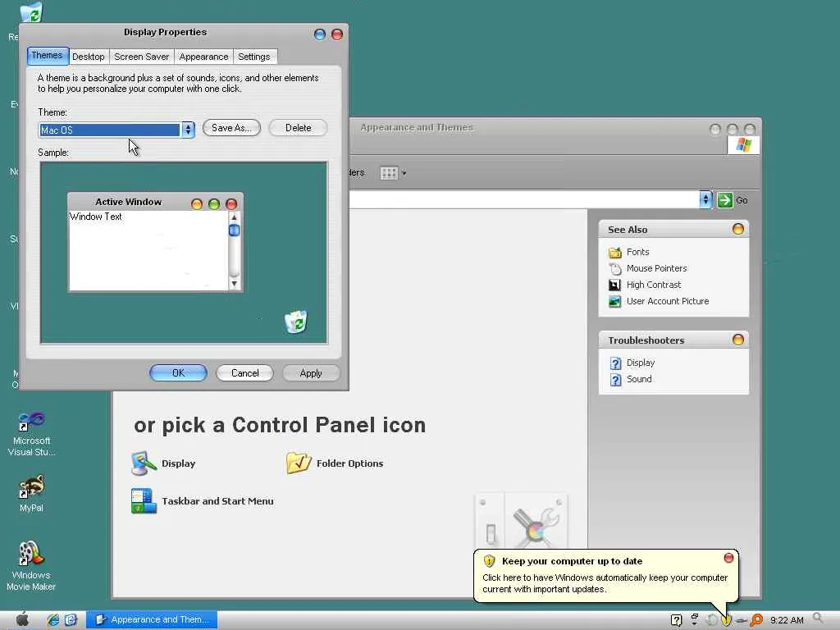Click the Display troubleshooter question icon
Image resolution: width=840 pixels, height=630 pixels.
pyautogui.click(x=615, y=363)
